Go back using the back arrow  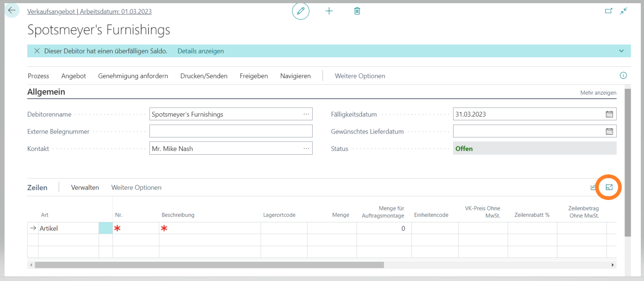(x=12, y=11)
